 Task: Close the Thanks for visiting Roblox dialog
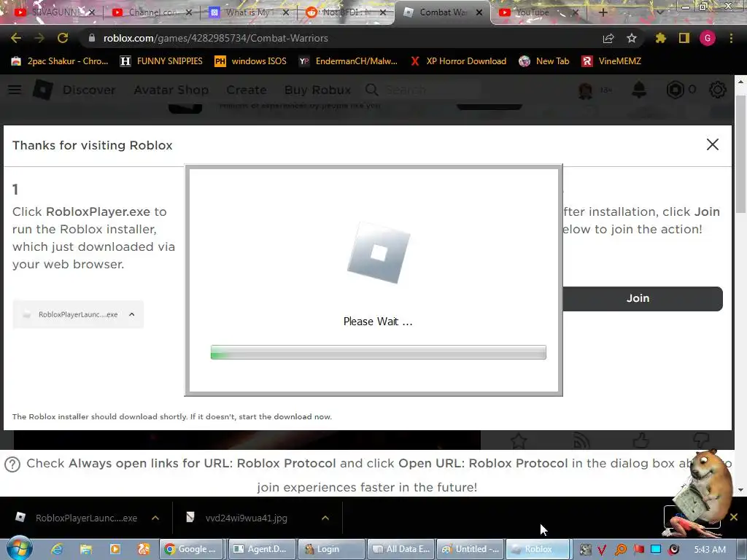(x=713, y=144)
